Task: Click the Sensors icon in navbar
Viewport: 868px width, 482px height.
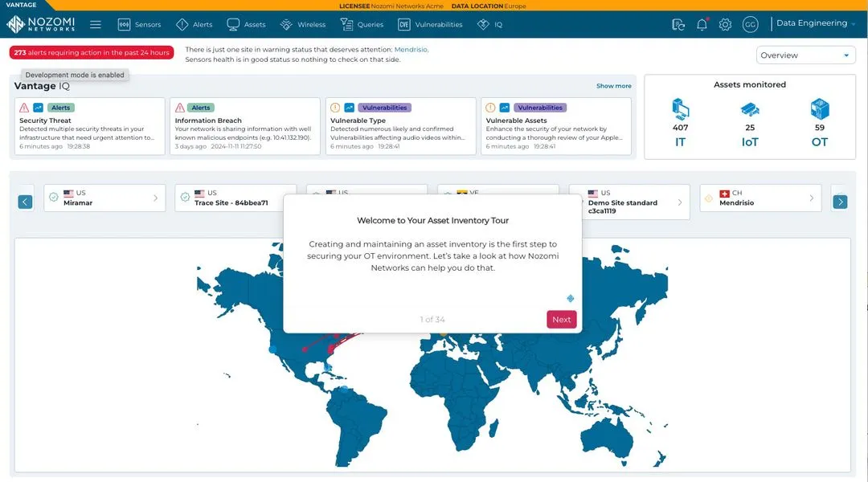Action: coord(124,24)
